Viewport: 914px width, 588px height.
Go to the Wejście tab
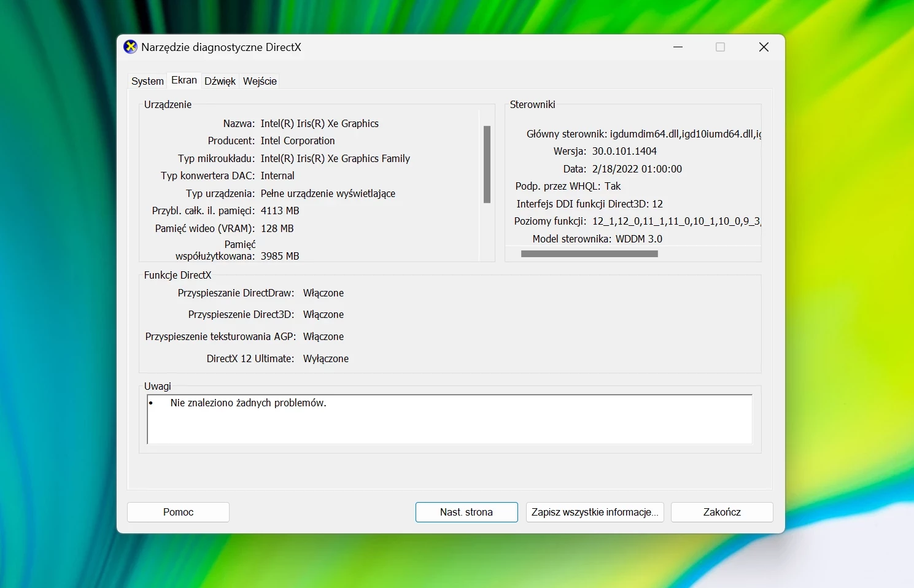[260, 81]
